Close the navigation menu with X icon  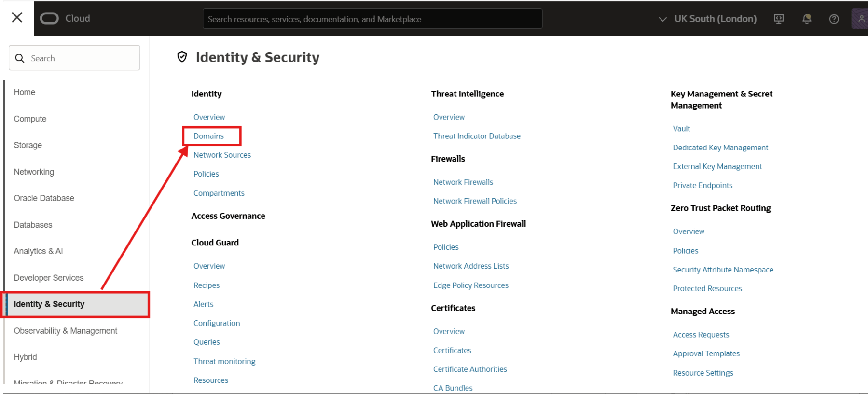pyautogui.click(x=17, y=18)
